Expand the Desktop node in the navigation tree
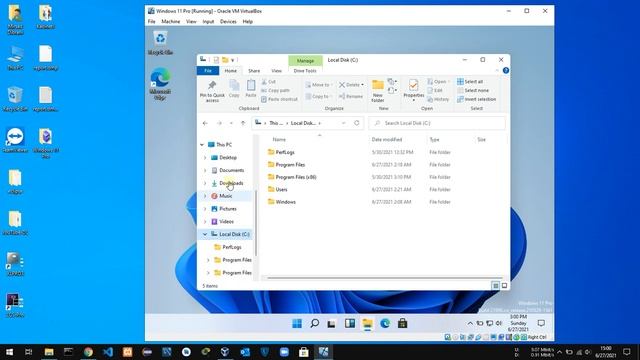640x360 pixels. click(205, 158)
